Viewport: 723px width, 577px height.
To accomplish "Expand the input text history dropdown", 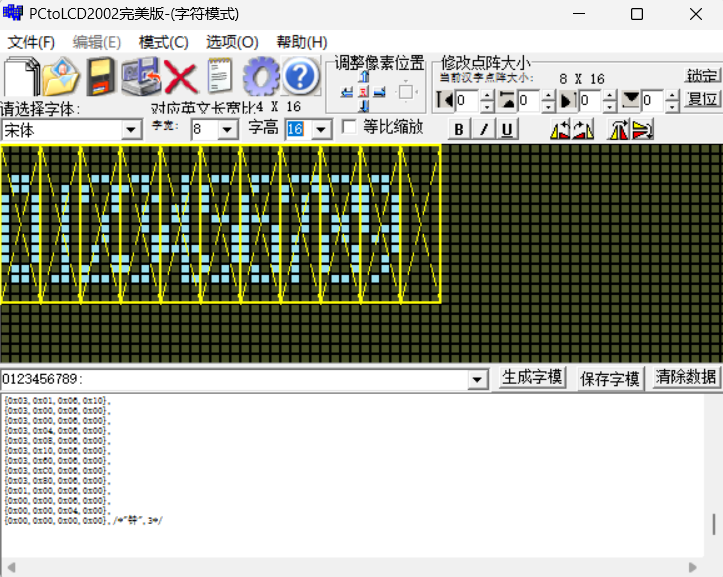I will [x=477, y=380].
